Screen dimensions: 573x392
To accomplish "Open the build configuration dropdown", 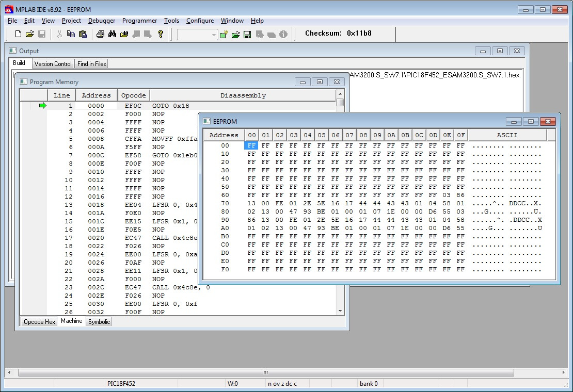I will (x=214, y=35).
